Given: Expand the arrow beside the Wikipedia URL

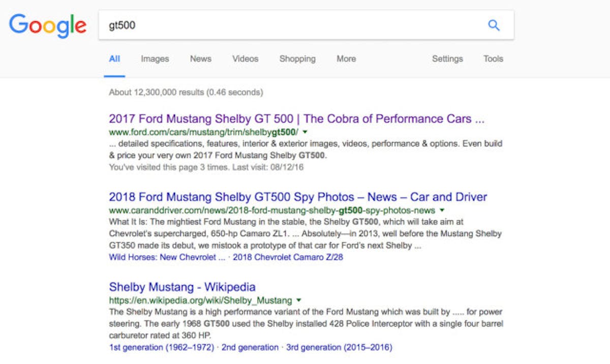Looking at the screenshot, I should pyautogui.click(x=298, y=300).
